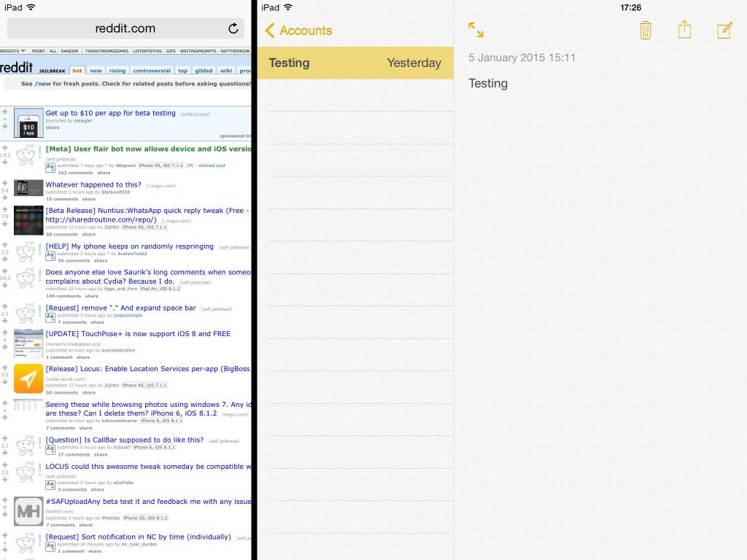Open RANDOM subreddit link
This screenshot has width=747, height=560.
click(x=69, y=51)
